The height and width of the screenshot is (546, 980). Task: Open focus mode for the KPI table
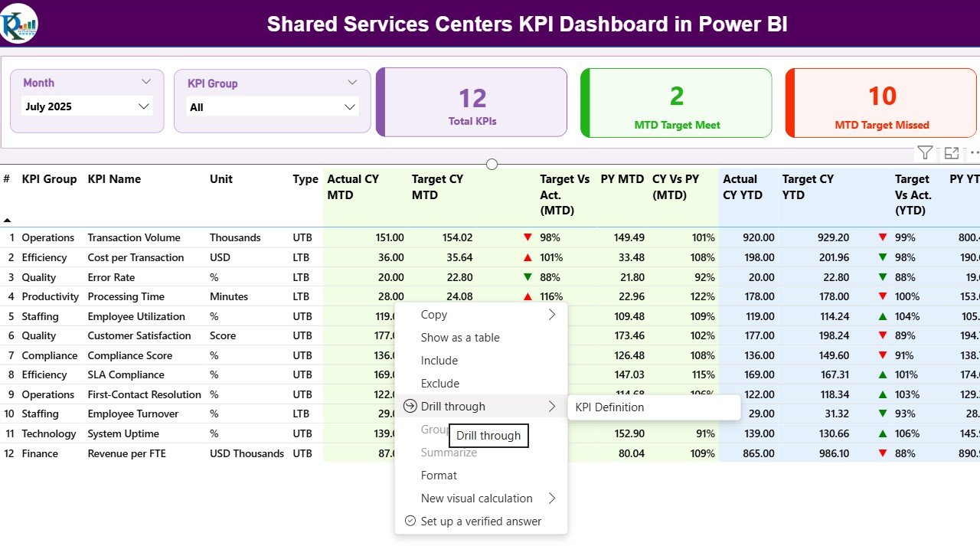(952, 152)
